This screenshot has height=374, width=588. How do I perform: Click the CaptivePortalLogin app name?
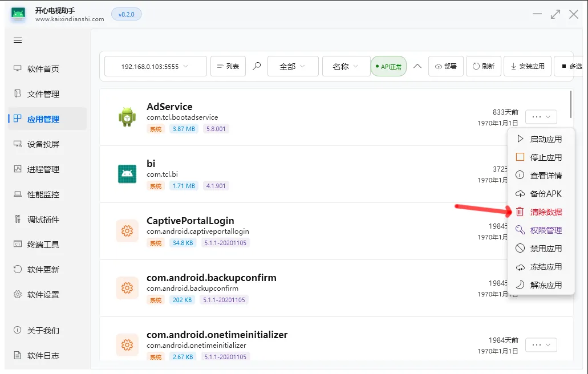[190, 221]
